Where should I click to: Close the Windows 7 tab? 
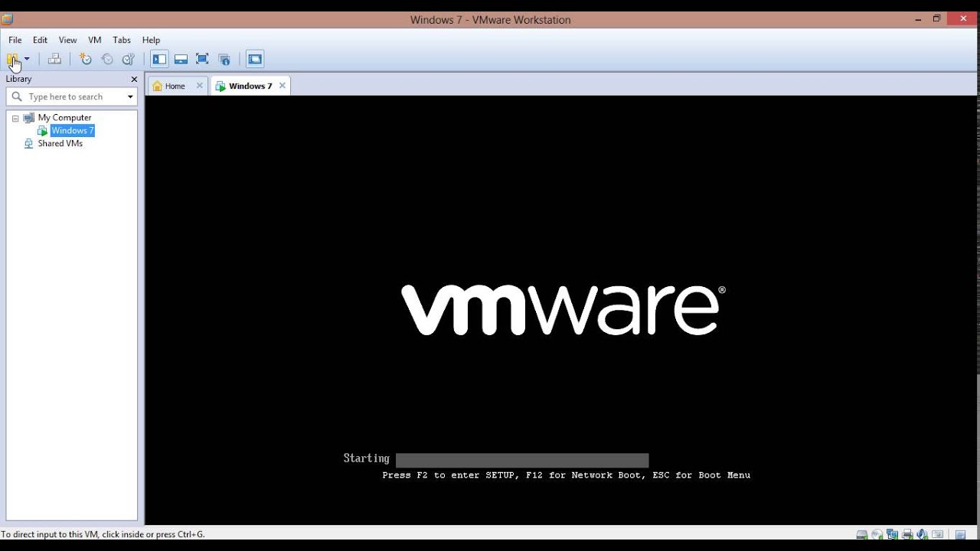pyautogui.click(x=283, y=86)
